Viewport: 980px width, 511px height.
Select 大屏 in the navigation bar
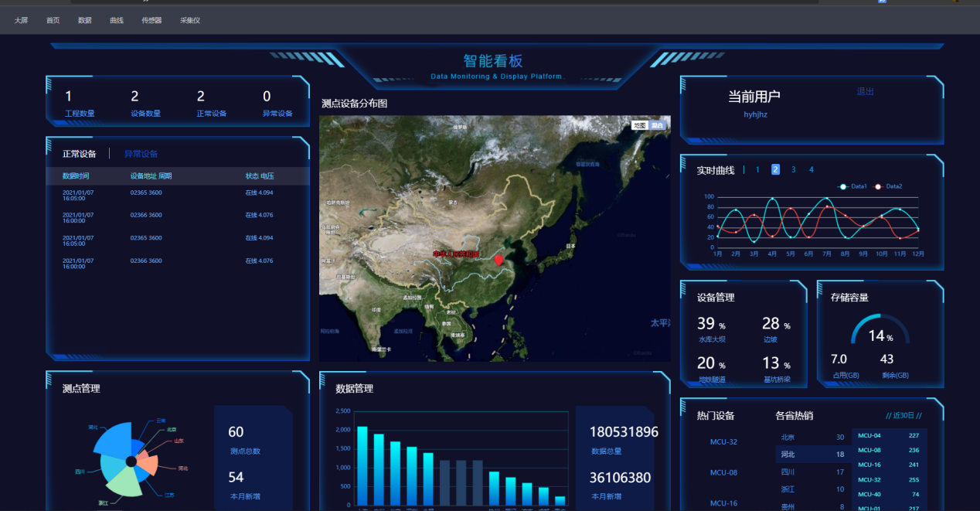tap(21, 20)
